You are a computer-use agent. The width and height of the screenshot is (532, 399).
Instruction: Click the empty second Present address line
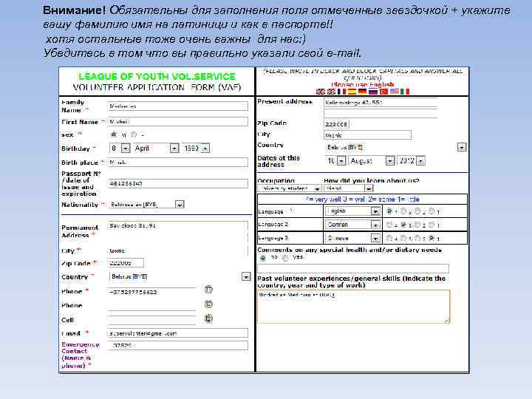click(381, 113)
